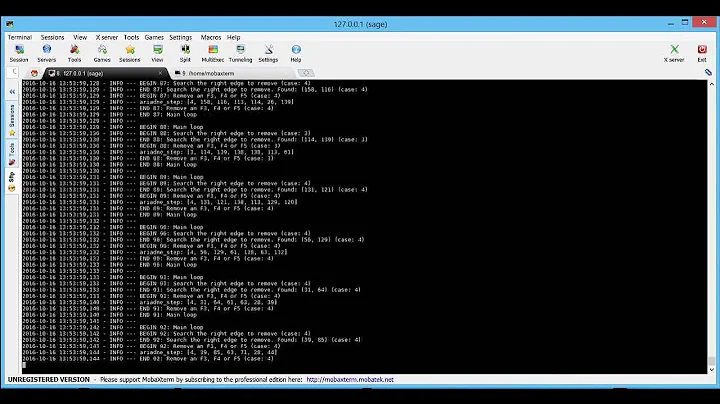The height and width of the screenshot is (404, 720).
Task: Open the mobaxterm.mobatek.net link
Action: pos(350,380)
